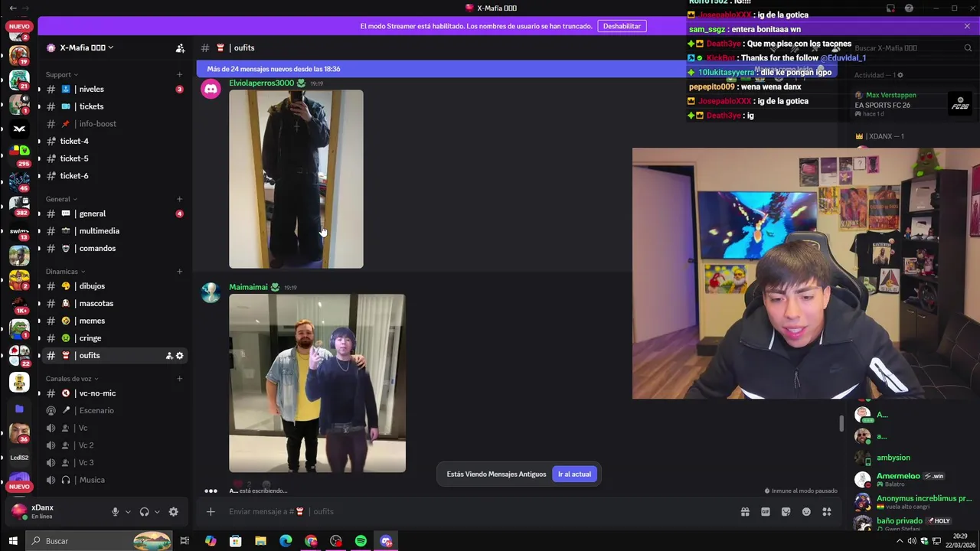Open the gift Nitro icon in message bar
The height and width of the screenshot is (551, 980).
745,512
